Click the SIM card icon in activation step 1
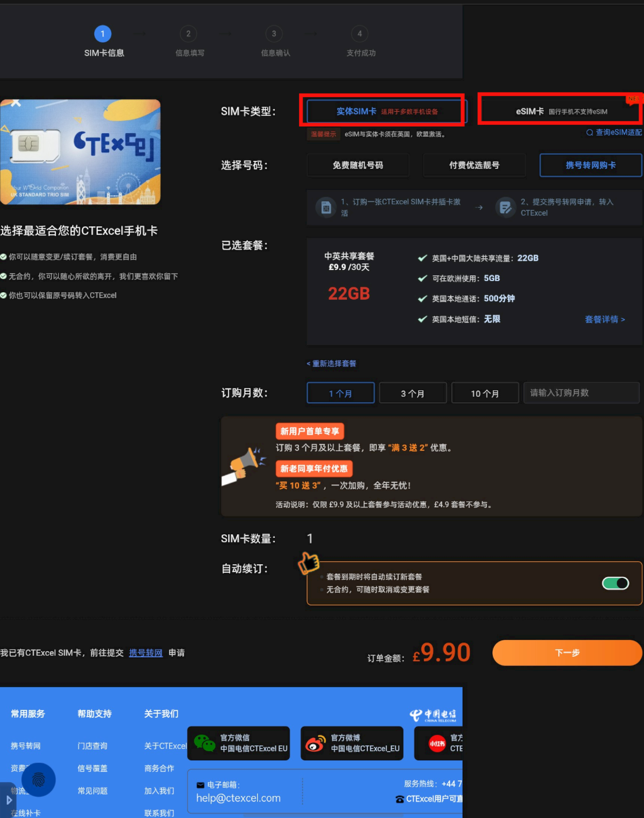 pyautogui.click(x=325, y=207)
